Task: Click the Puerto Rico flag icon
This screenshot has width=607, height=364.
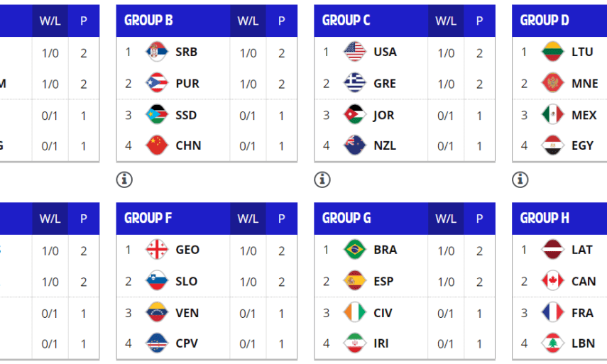Action: [x=156, y=83]
